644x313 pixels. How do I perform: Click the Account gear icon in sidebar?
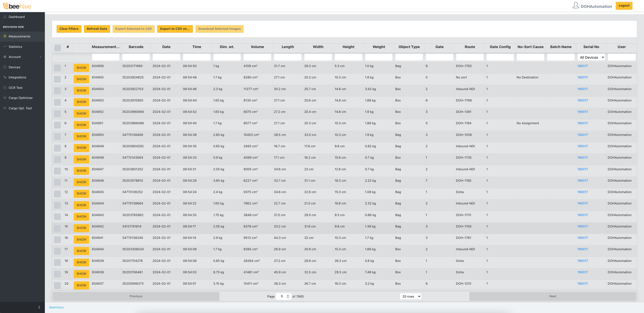click(5, 57)
